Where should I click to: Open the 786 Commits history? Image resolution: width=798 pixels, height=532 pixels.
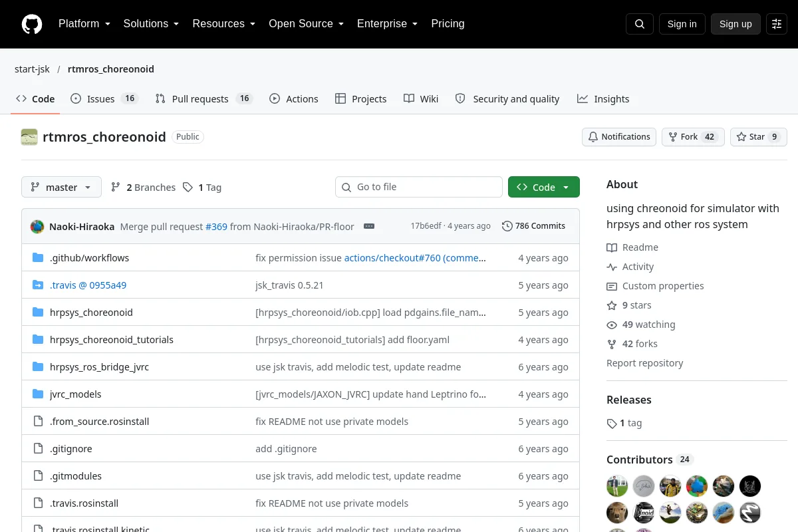533,226
